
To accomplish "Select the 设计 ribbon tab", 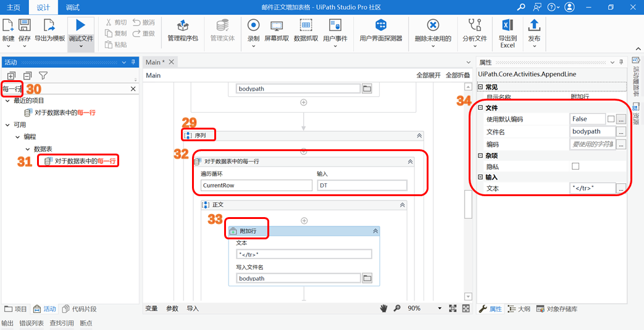I will 43,7.
